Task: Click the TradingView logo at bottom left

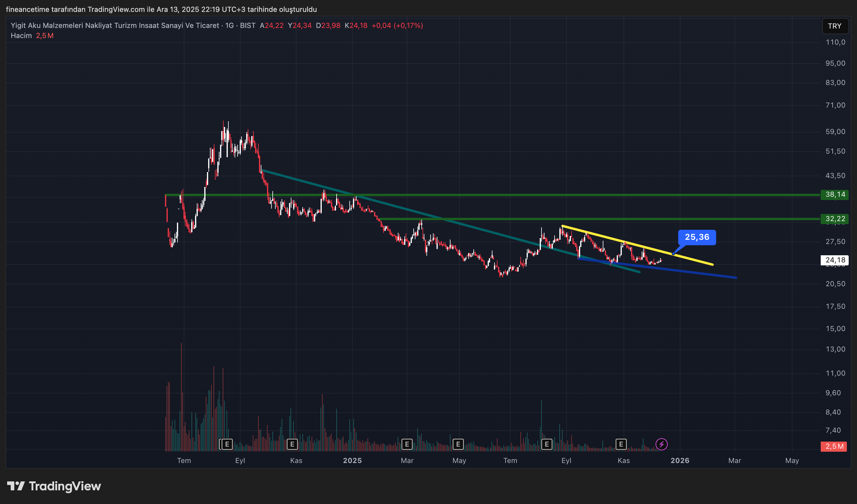Action: tap(54, 486)
